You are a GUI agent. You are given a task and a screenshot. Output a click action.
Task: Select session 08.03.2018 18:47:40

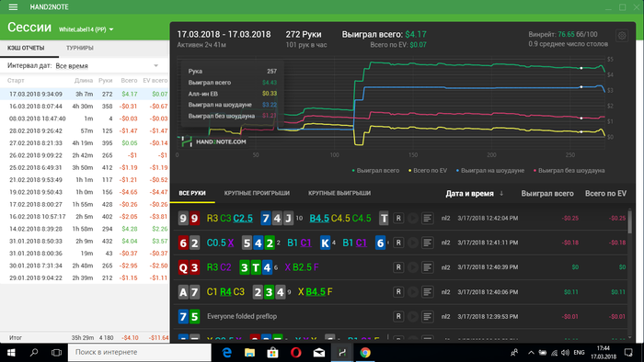pos(85,119)
